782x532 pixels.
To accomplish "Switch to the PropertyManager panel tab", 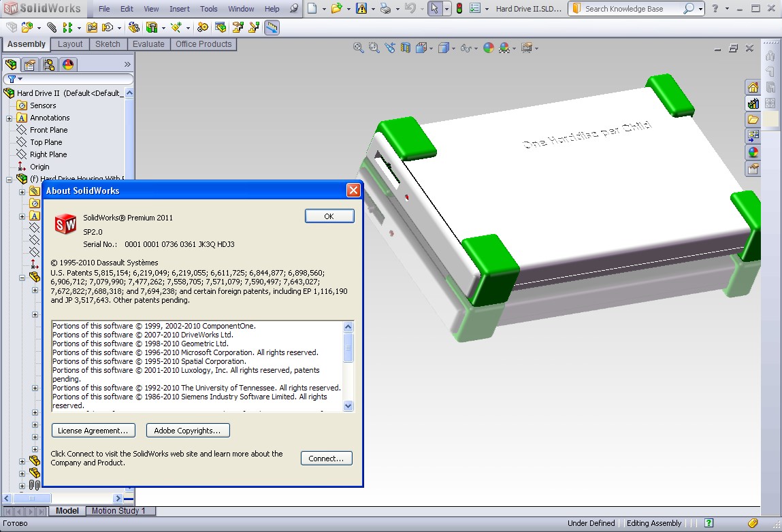I will point(30,65).
